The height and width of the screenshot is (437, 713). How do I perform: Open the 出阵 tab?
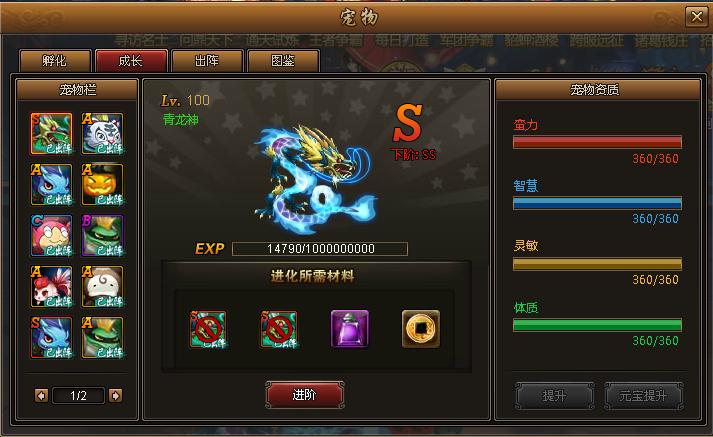tap(207, 61)
